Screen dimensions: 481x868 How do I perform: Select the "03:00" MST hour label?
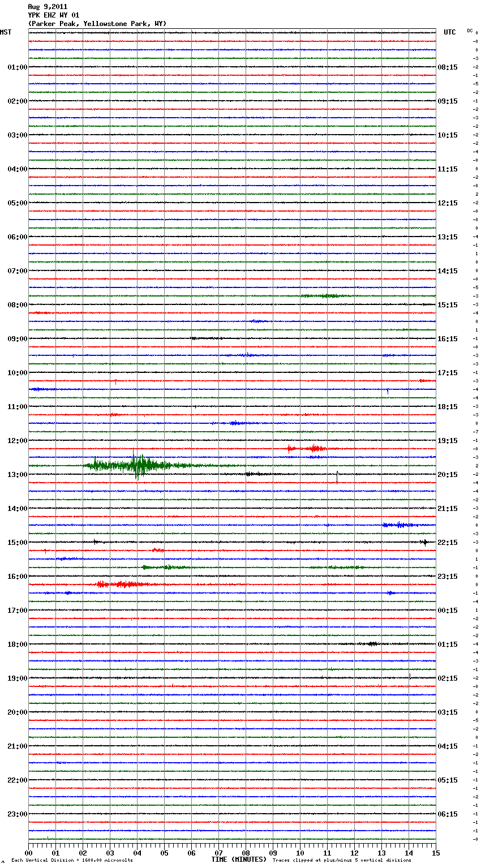point(18,135)
